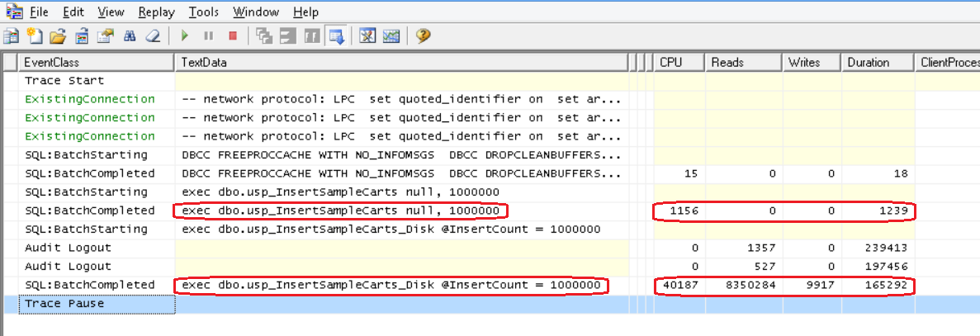Clear the trace window with eraser icon

pyautogui.click(x=153, y=36)
